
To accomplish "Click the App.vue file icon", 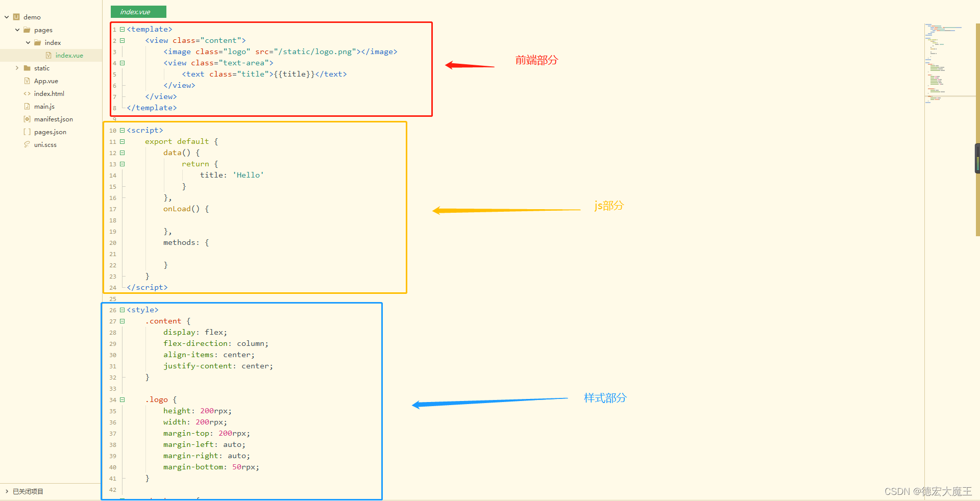I will pyautogui.click(x=27, y=81).
